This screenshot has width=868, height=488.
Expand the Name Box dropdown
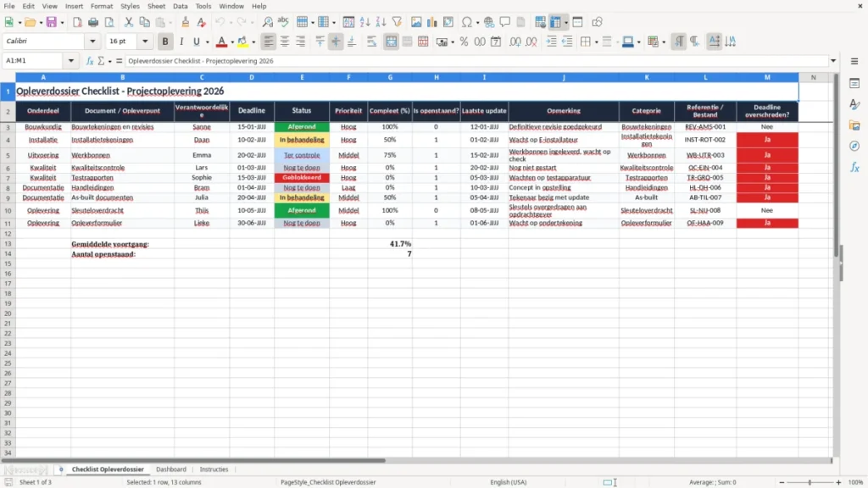[x=71, y=61]
